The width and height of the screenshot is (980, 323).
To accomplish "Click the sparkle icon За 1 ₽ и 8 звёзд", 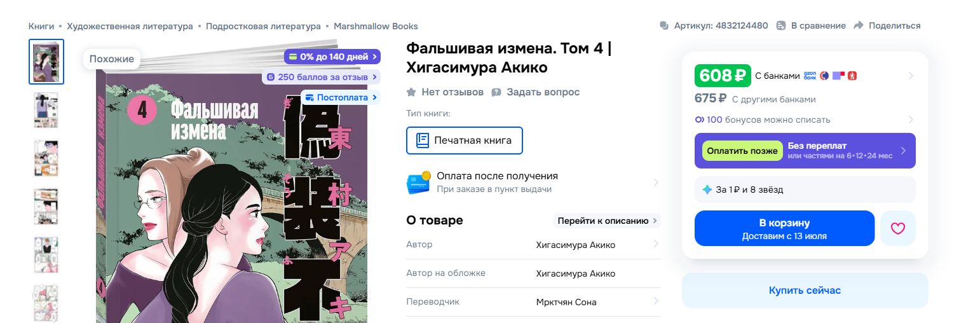I will coord(707,189).
